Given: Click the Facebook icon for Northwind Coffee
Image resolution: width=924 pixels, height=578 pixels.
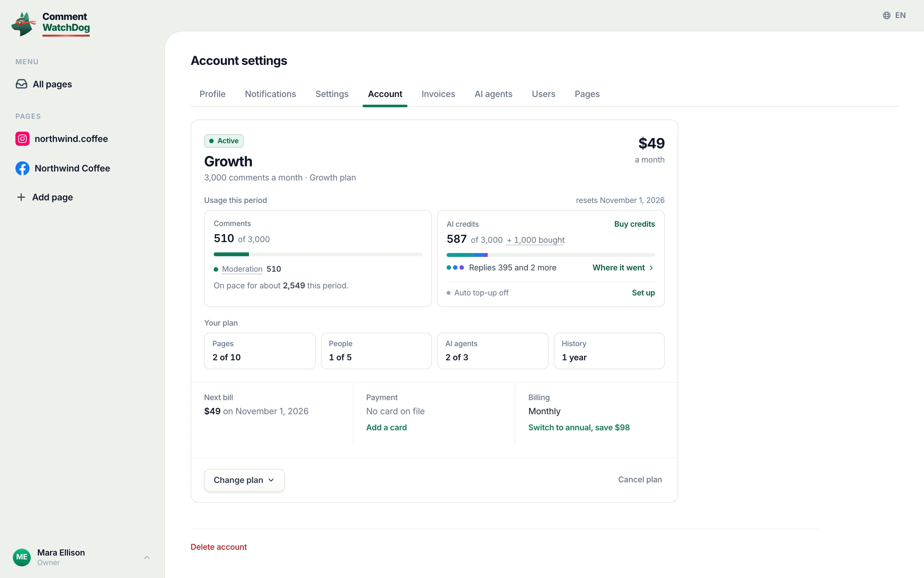Looking at the screenshot, I should point(22,168).
